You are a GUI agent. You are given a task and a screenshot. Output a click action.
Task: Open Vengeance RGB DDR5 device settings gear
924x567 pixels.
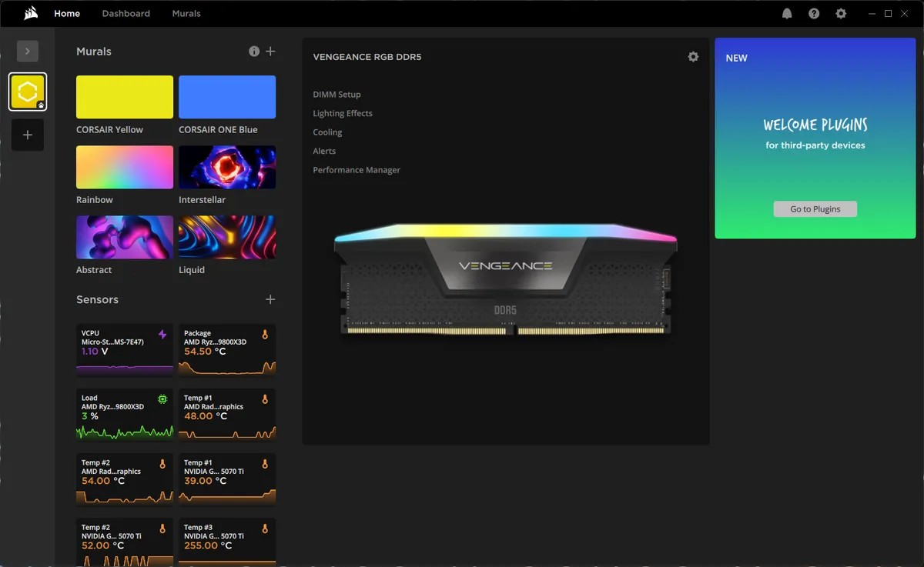(x=693, y=56)
